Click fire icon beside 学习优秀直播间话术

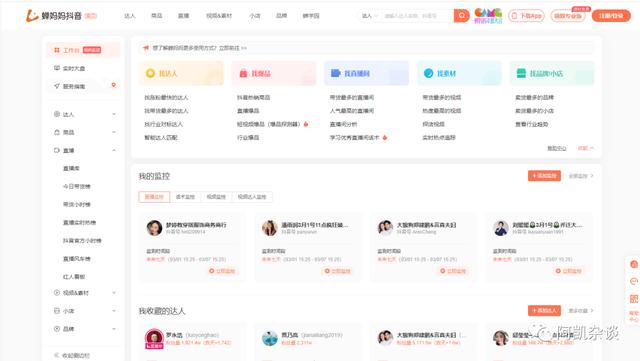[x=384, y=137]
